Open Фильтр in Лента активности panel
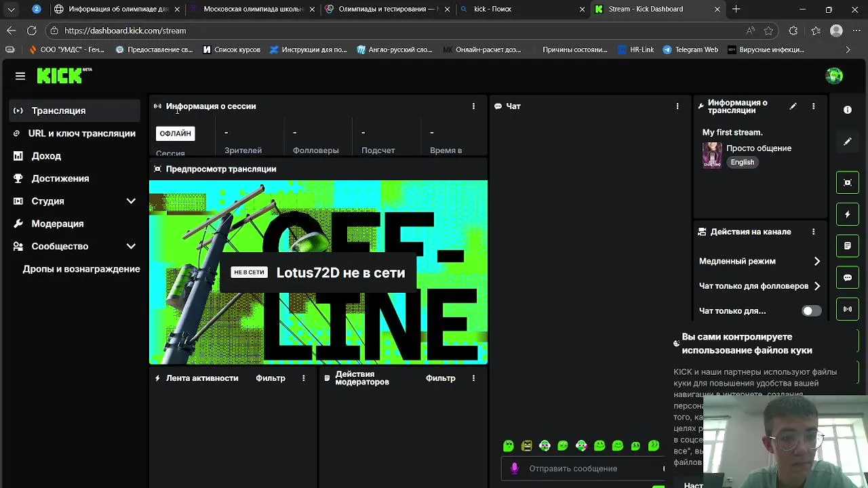Viewport: 868px width, 488px height. (271, 378)
